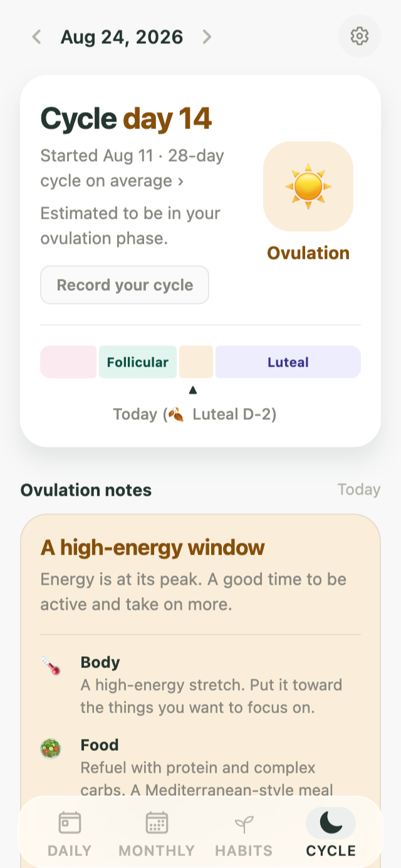Open the Habits sprout icon

coord(243,823)
